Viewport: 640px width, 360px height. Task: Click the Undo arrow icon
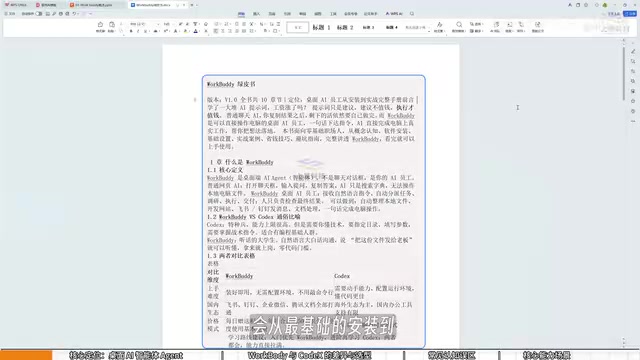click(x=74, y=13)
